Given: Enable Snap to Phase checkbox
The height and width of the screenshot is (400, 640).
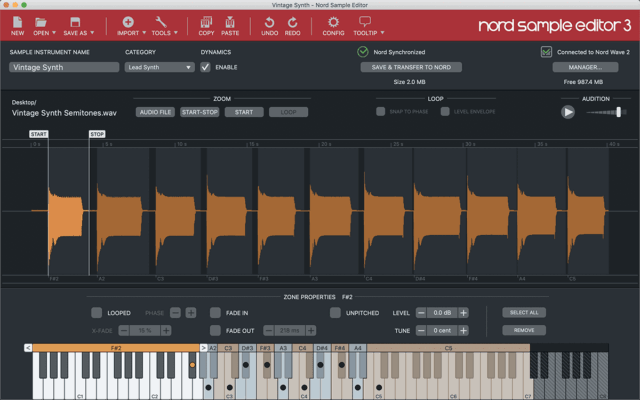Looking at the screenshot, I should [380, 111].
